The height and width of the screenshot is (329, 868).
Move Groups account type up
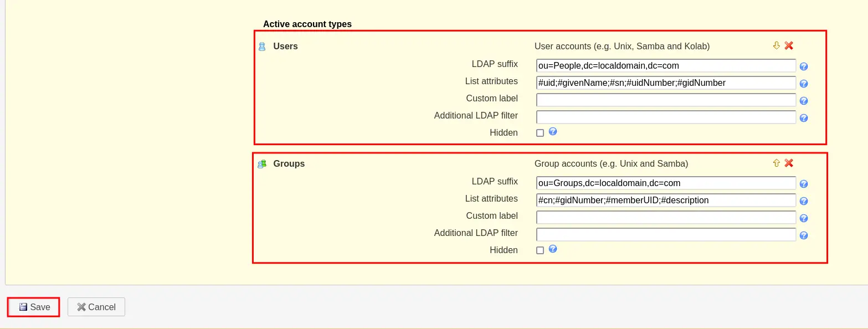click(776, 163)
